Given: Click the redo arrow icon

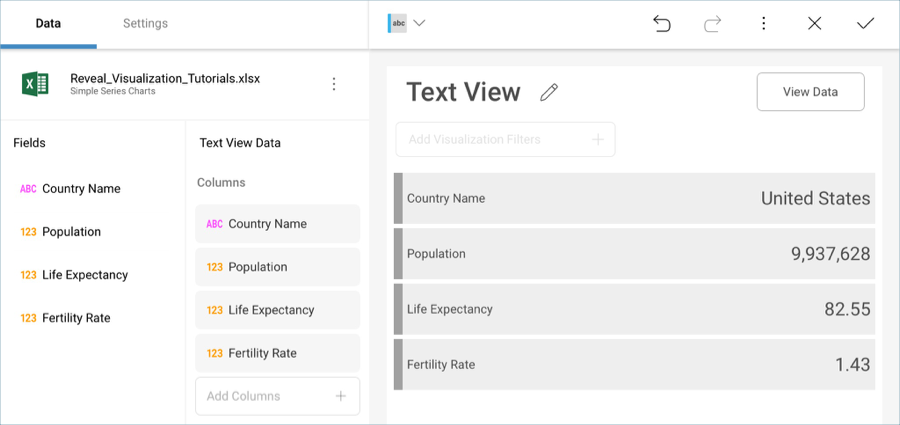Looking at the screenshot, I should (712, 23).
